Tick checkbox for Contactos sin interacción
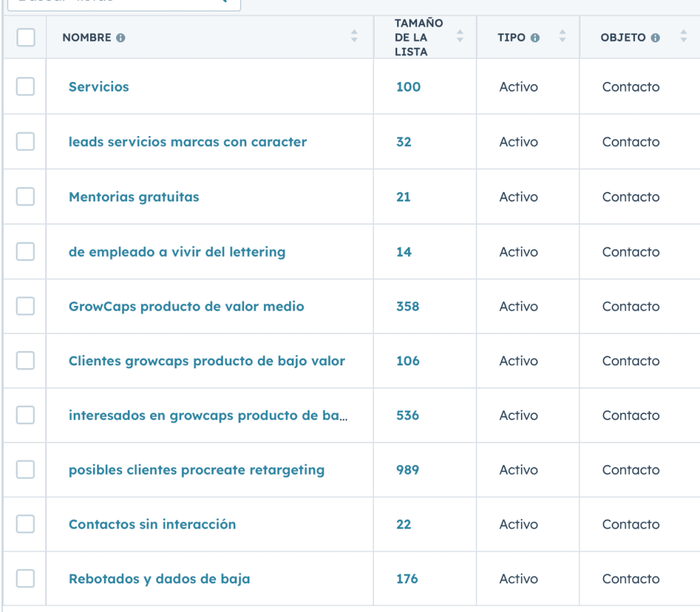The width and height of the screenshot is (700, 612). pyautogui.click(x=25, y=524)
